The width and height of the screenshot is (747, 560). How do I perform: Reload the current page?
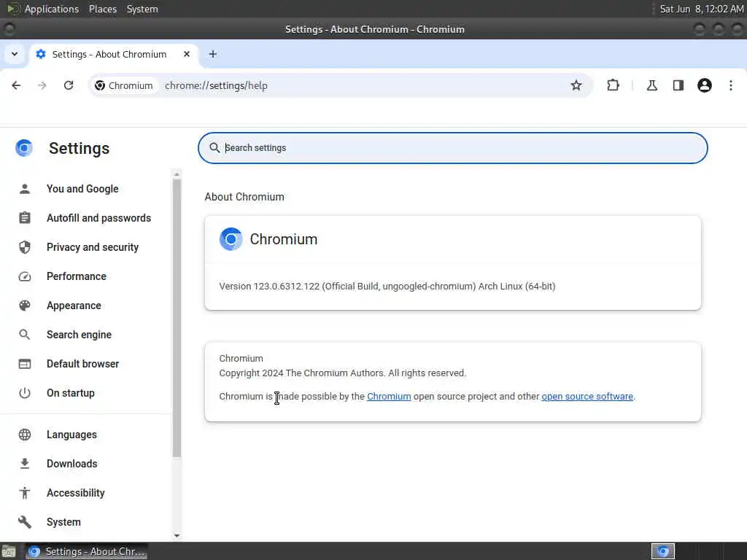tap(69, 85)
